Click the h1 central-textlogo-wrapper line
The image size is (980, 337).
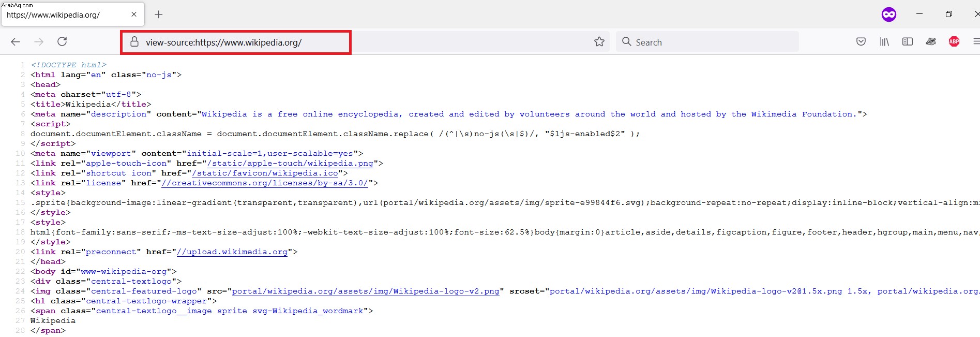[x=124, y=301]
